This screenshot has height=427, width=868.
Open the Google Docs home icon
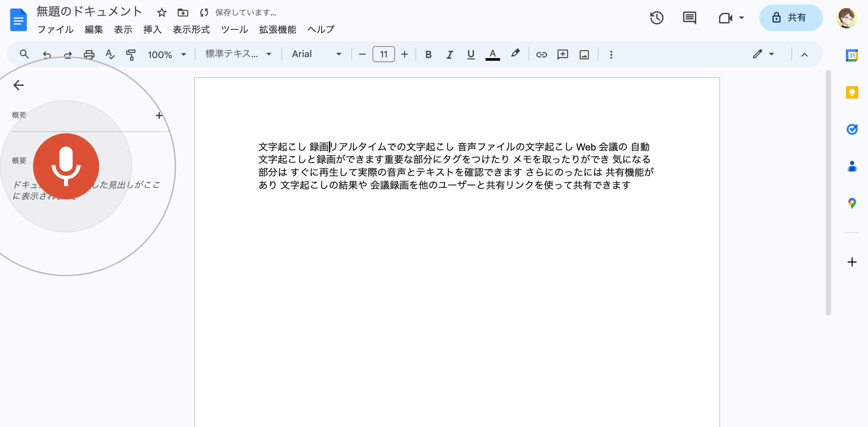pos(18,20)
